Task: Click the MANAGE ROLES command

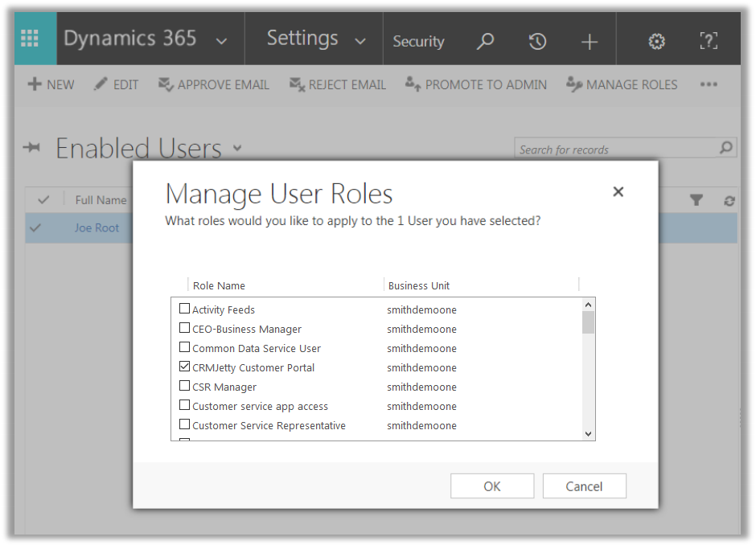Action: click(622, 84)
